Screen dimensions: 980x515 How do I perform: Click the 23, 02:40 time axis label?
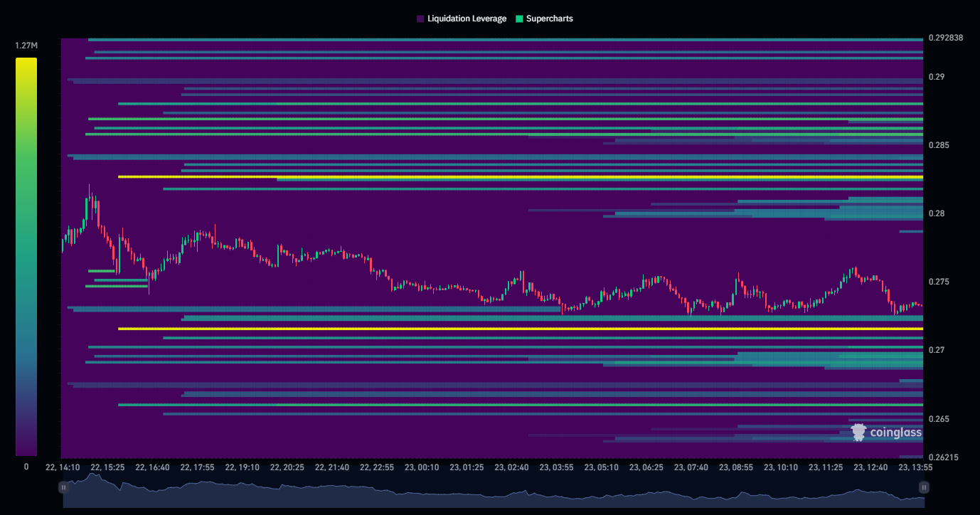tap(511, 467)
